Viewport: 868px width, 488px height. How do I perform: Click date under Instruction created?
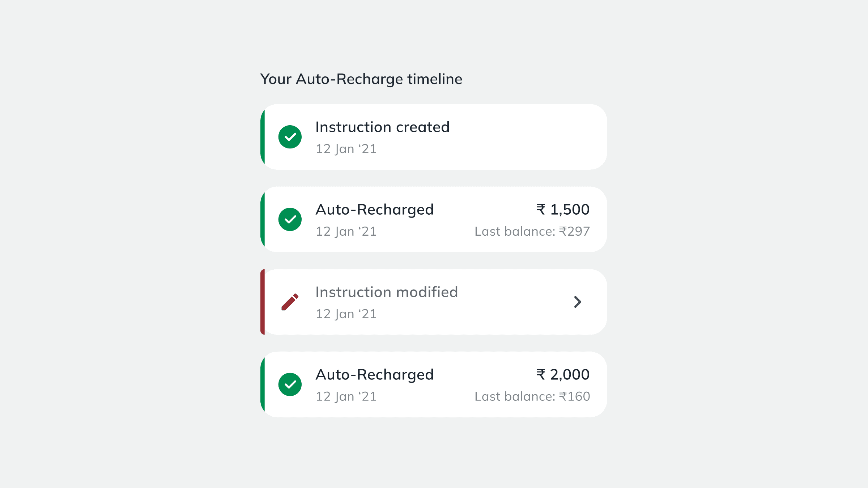point(346,149)
